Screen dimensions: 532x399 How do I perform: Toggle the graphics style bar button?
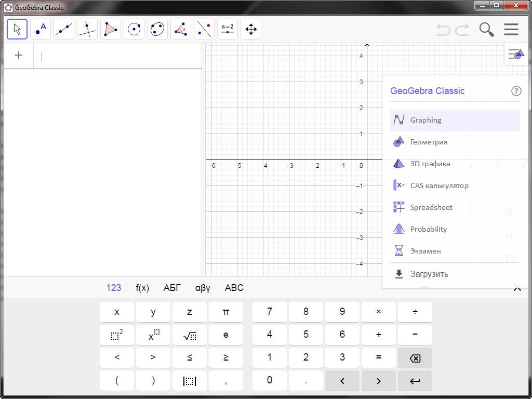click(516, 54)
